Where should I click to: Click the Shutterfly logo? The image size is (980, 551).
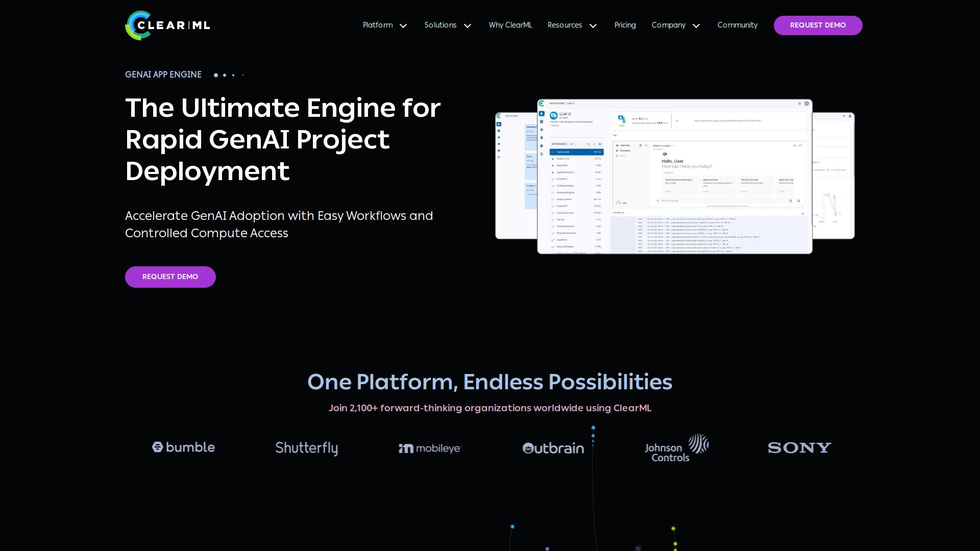click(307, 448)
